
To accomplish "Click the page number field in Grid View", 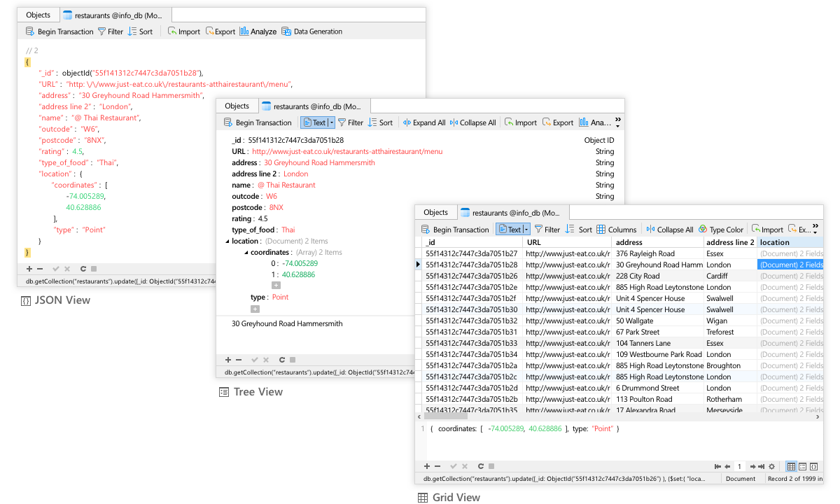I will [x=739, y=466].
